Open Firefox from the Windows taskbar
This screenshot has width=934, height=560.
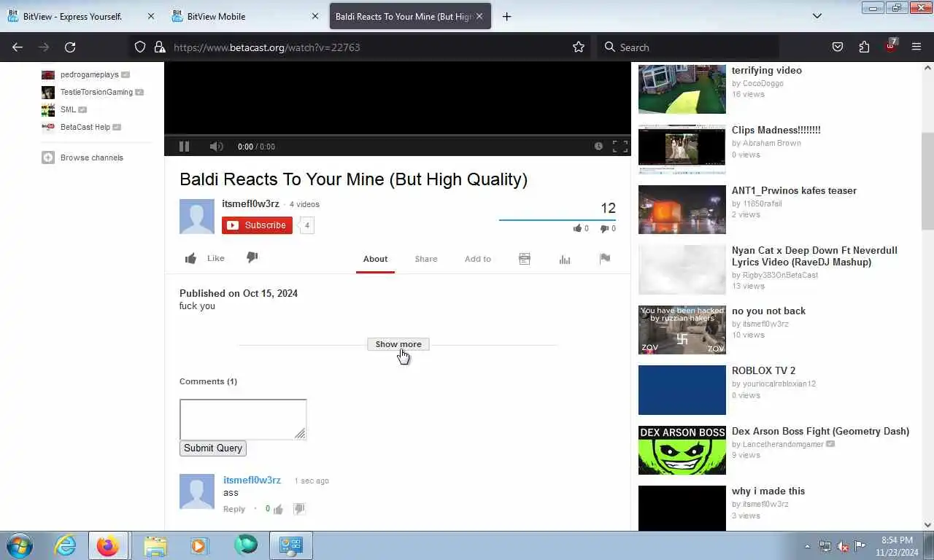click(x=108, y=545)
